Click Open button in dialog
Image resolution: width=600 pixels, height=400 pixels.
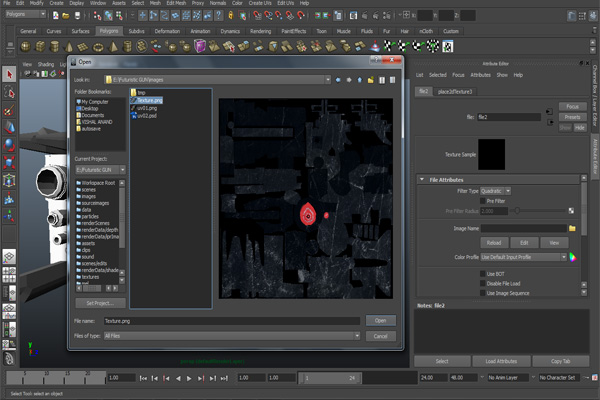pyautogui.click(x=380, y=321)
